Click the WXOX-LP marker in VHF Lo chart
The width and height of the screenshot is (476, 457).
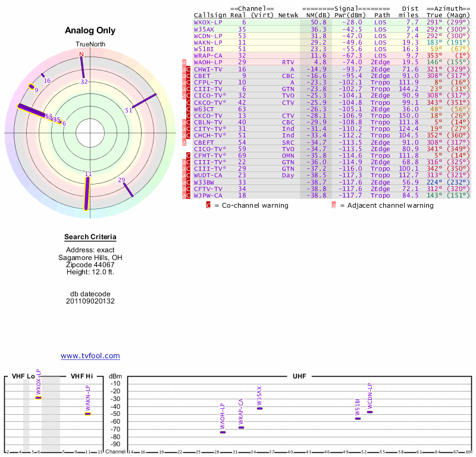(39, 397)
